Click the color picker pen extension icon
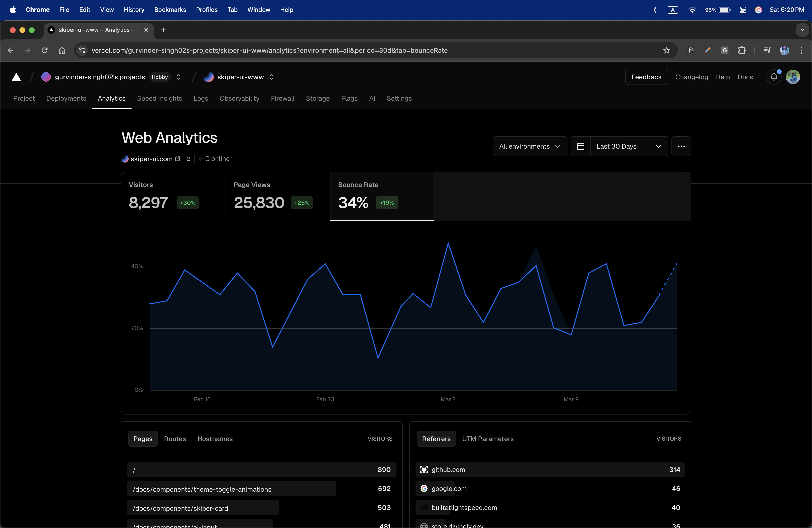 pos(708,51)
